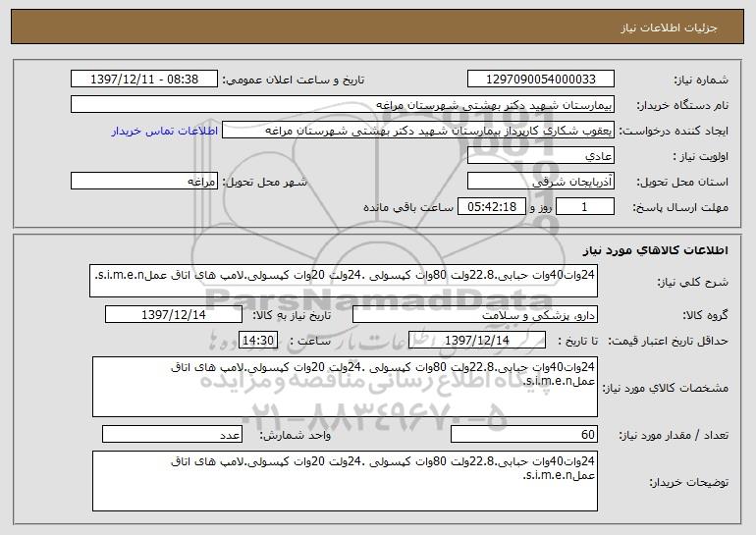Click the ایجاد کننده درخواست field

tap(418, 131)
